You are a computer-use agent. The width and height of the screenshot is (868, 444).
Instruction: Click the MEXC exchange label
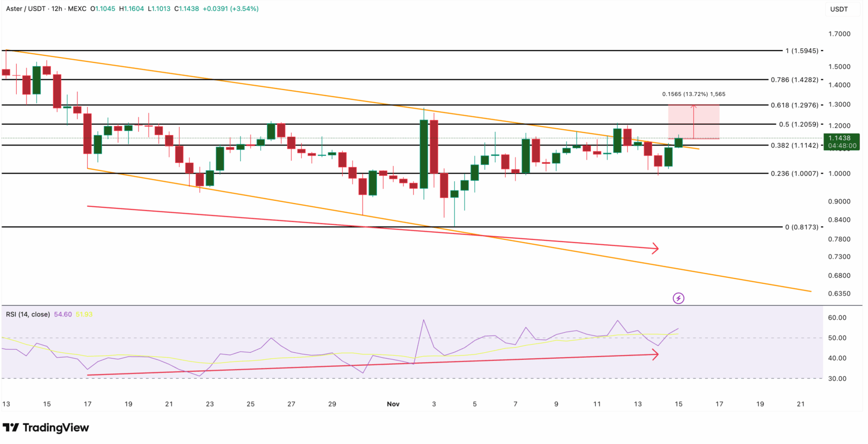pos(77,9)
